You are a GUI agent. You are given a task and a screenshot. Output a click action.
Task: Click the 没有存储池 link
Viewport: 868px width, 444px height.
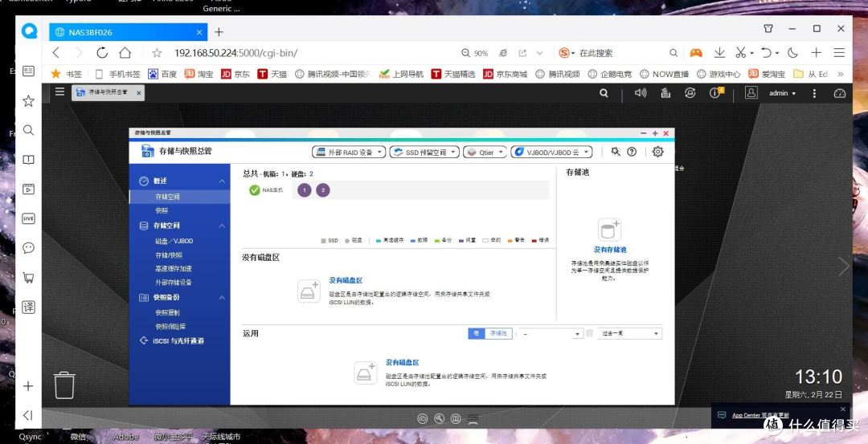[610, 250]
